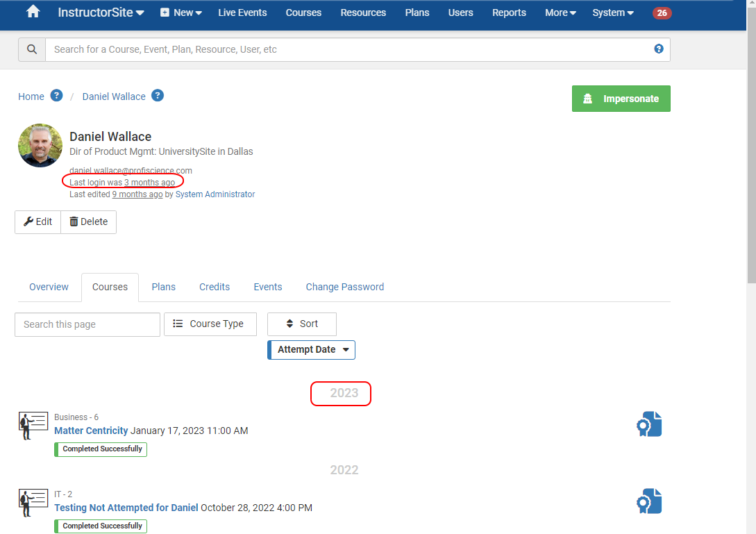Screen dimensions: 756x534
Task: Open the Course Type filter
Action: (x=210, y=324)
